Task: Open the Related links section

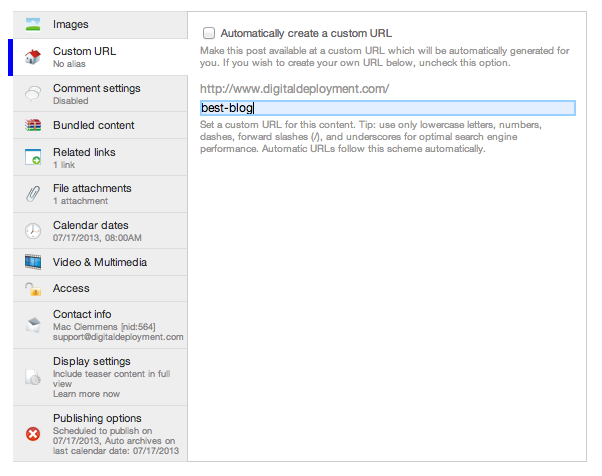Action: point(100,157)
